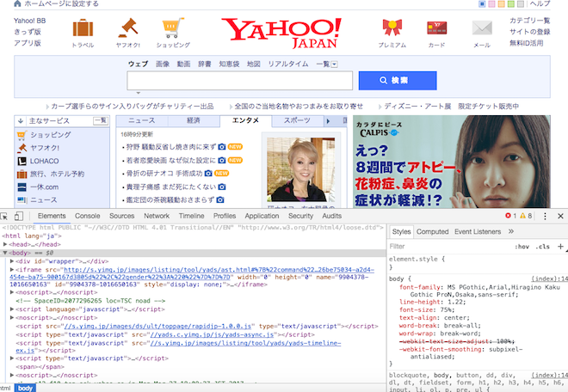
Task: Click the Yahoo! Japan logo
Action: pos(281,33)
